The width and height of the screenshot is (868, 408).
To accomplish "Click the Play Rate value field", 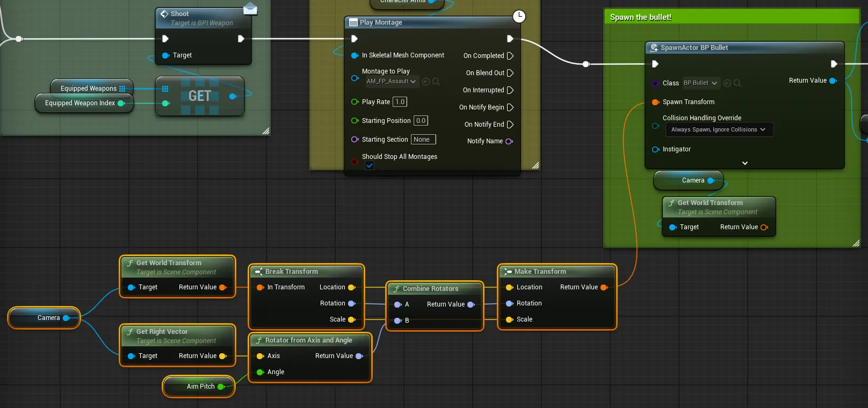I will click(400, 102).
